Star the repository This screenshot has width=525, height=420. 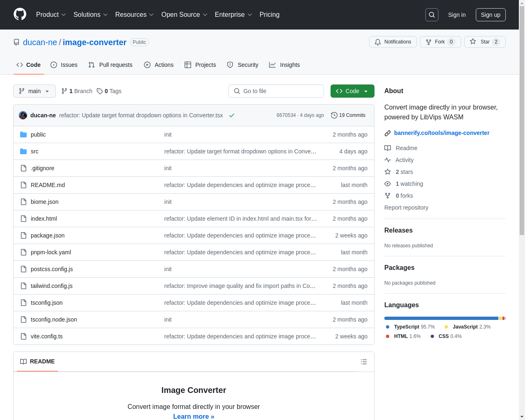[485, 42]
